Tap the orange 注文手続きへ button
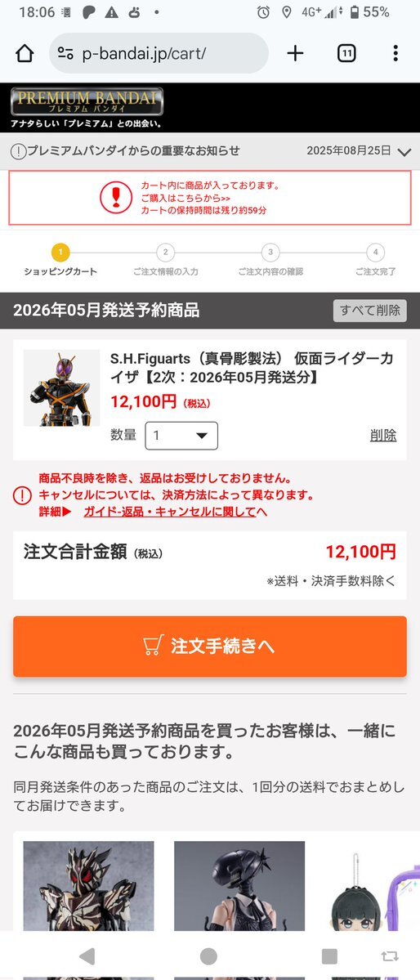This screenshot has height=980, width=420. coord(210,647)
